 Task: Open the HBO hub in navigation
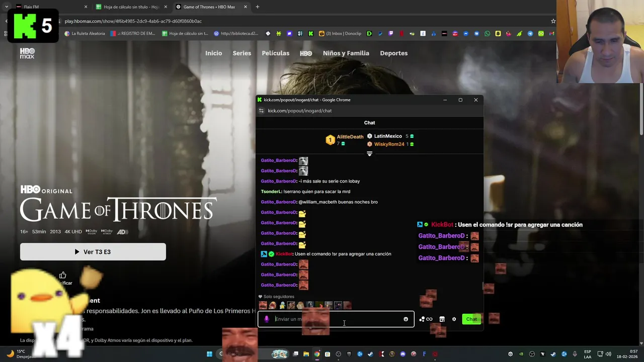(306, 53)
